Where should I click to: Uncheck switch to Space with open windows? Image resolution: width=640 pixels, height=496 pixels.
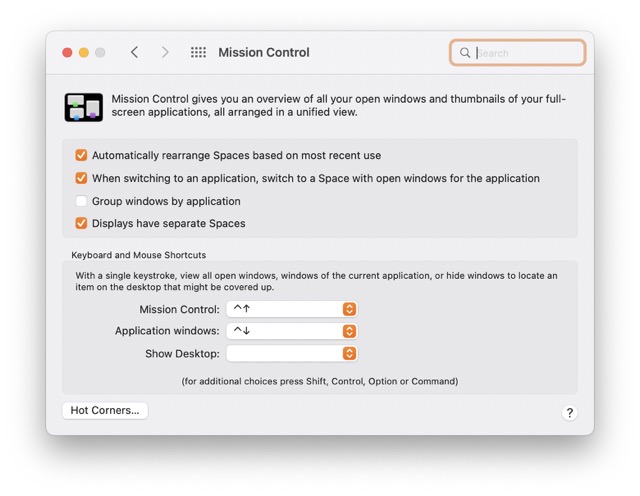pos(81,178)
